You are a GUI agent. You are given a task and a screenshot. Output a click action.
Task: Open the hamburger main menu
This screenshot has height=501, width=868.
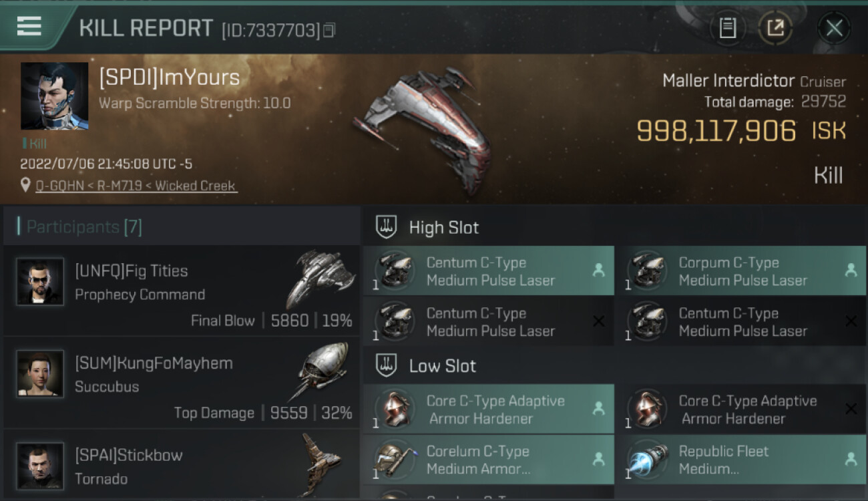[x=29, y=26]
